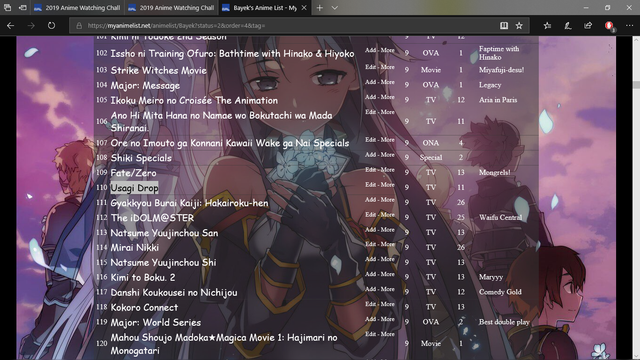
Task: Select the 'Mongrels!' tag on Fate/Zero
Action: (x=494, y=173)
